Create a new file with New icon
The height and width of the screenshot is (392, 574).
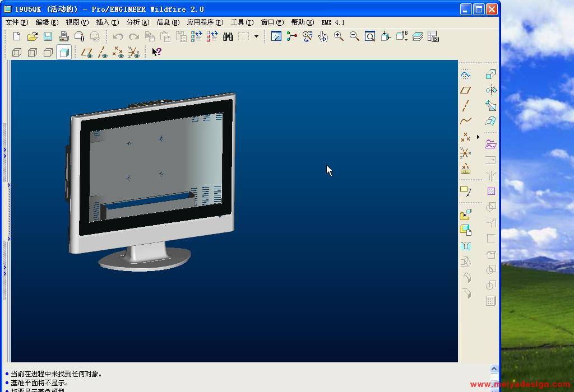coord(17,36)
